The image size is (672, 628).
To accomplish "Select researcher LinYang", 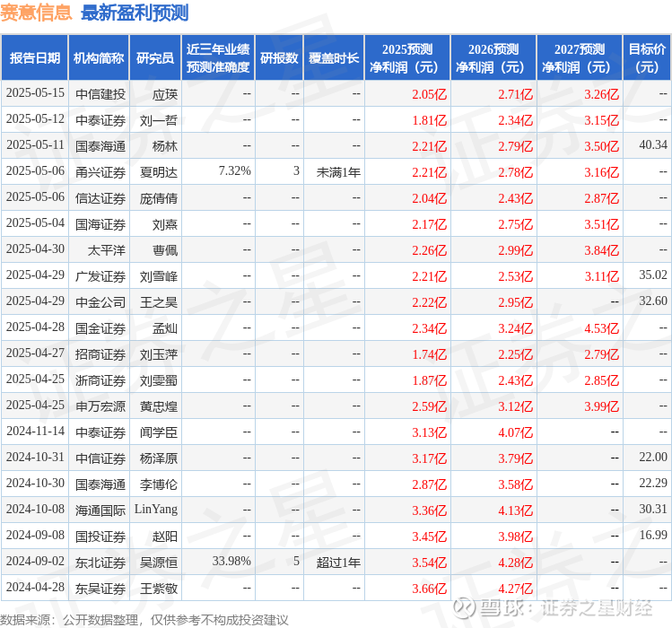I will pyautogui.click(x=156, y=510).
